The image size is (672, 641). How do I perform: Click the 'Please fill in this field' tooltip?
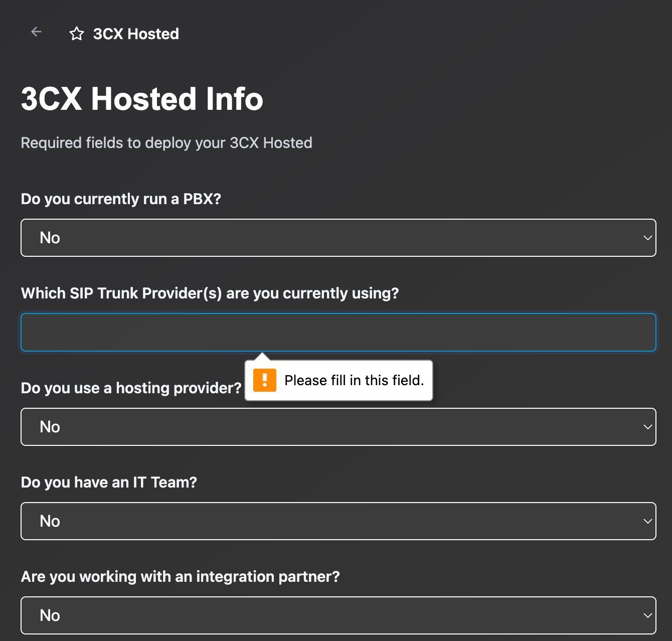(354, 380)
